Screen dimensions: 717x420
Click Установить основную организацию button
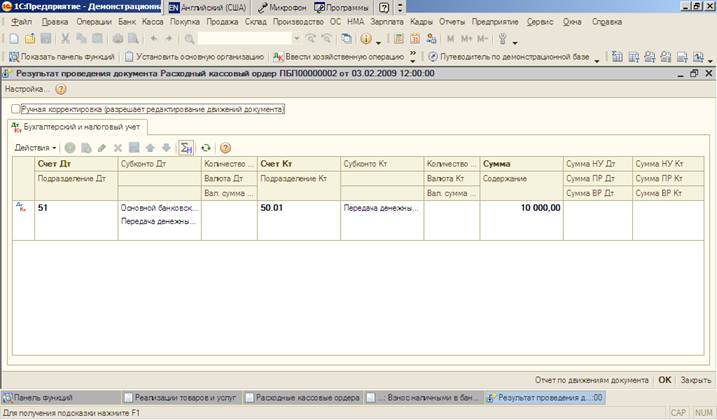click(194, 57)
